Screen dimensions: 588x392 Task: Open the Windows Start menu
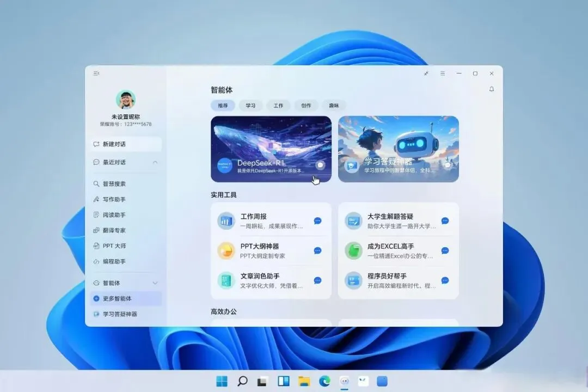pos(222,381)
